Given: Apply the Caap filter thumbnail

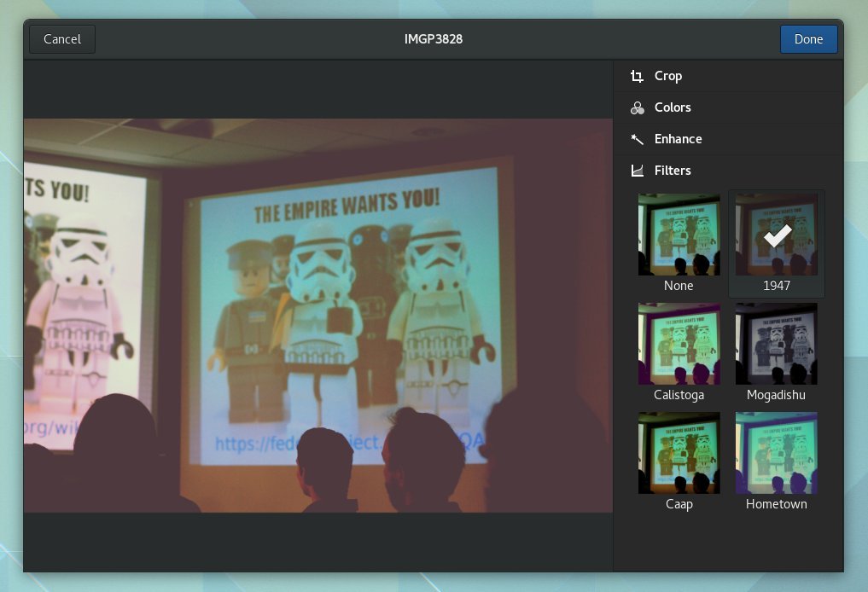Looking at the screenshot, I should [x=679, y=452].
